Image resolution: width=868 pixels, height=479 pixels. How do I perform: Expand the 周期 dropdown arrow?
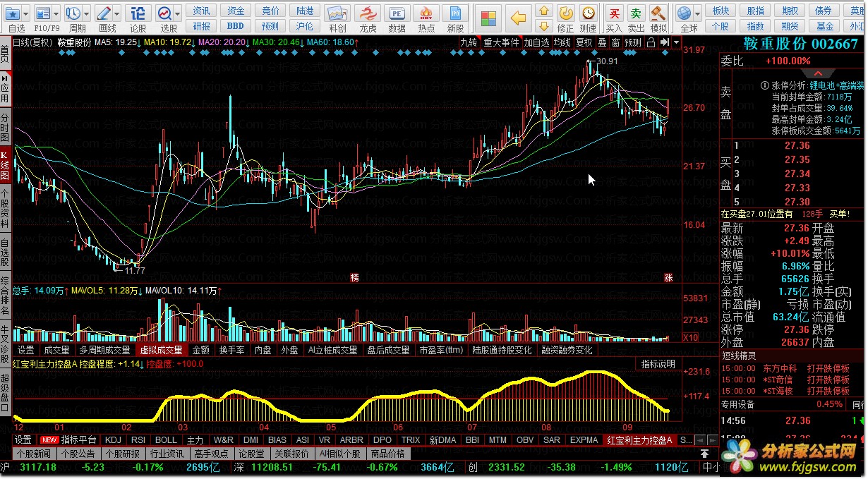tap(87, 13)
